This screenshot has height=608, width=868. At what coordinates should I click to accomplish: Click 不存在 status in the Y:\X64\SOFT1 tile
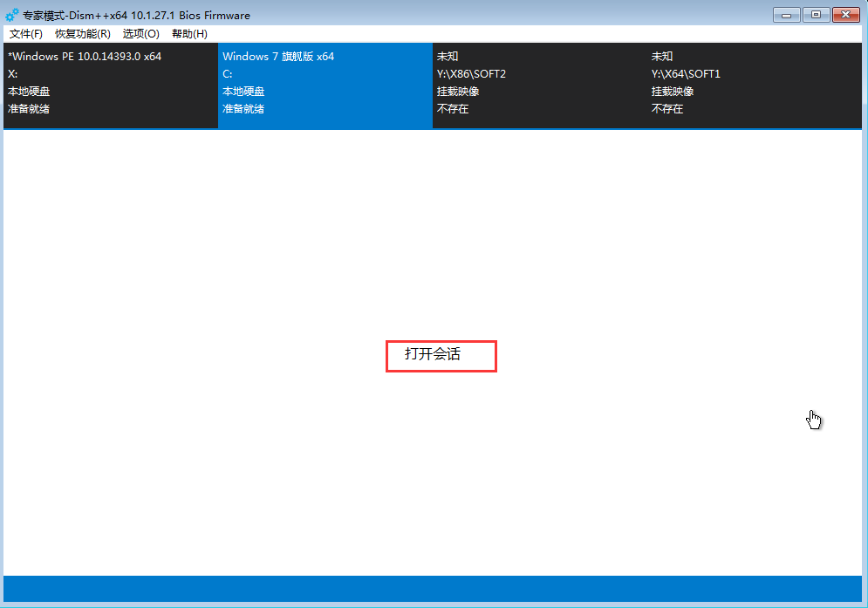(667, 109)
